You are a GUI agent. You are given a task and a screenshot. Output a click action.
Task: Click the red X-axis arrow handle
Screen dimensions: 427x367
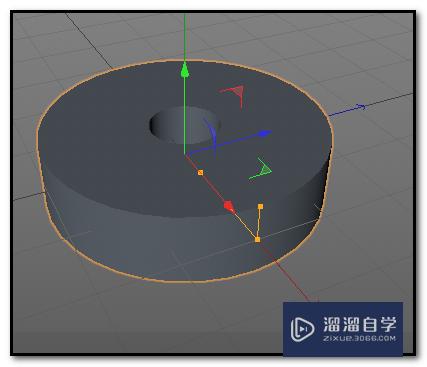tap(229, 206)
